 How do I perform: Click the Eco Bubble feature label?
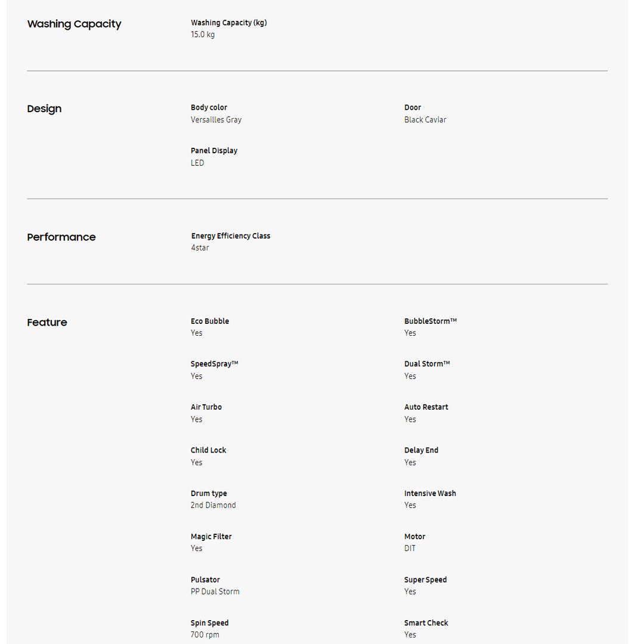[210, 321]
